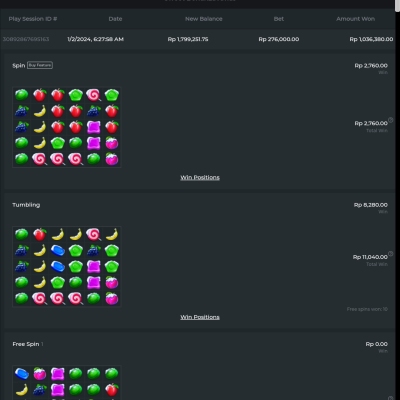Screen dimensions: 400x400
Task: Open Win Positions under the Spin result
Action: (200, 177)
